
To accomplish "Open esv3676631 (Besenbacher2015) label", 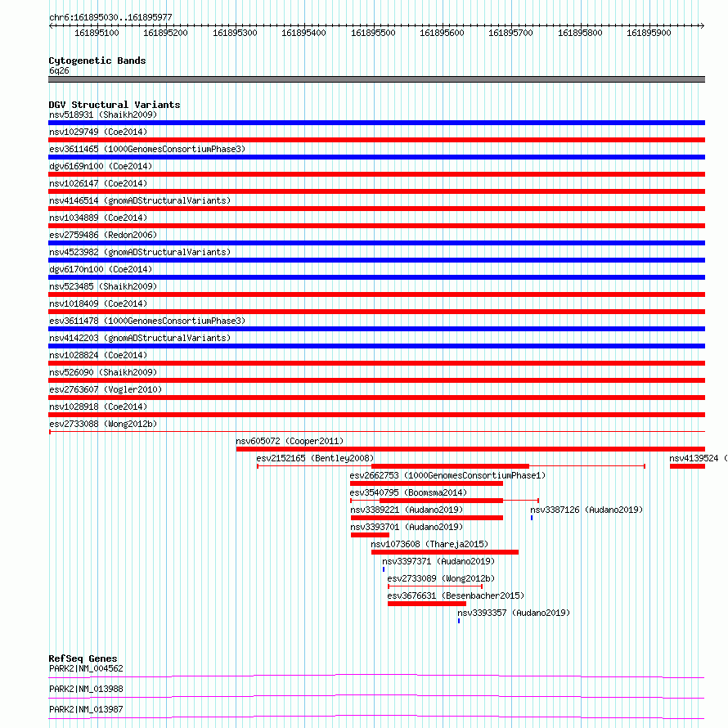I will click(x=456, y=595).
